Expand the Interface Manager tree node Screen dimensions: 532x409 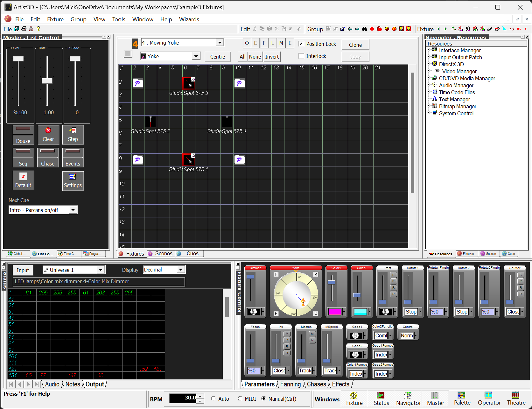coord(429,50)
